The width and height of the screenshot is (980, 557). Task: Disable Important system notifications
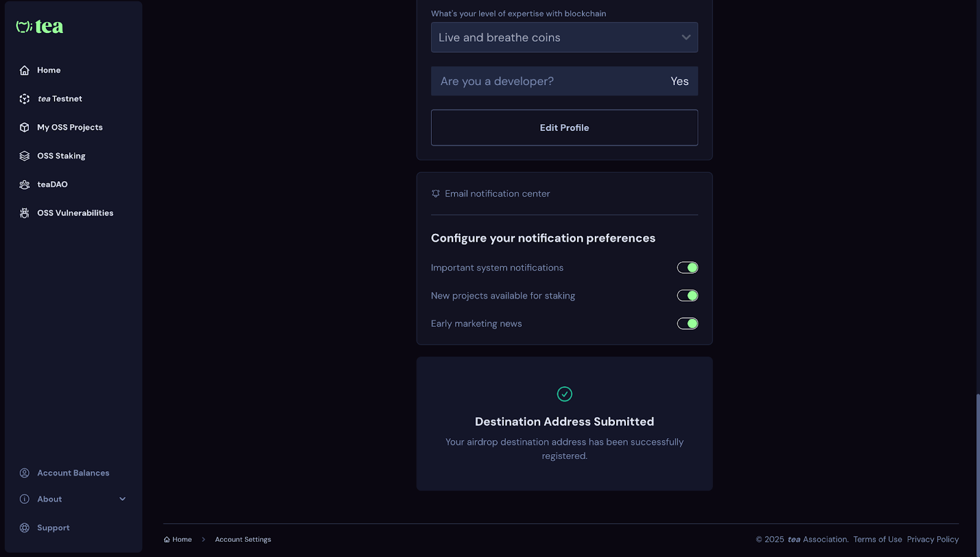pos(687,267)
